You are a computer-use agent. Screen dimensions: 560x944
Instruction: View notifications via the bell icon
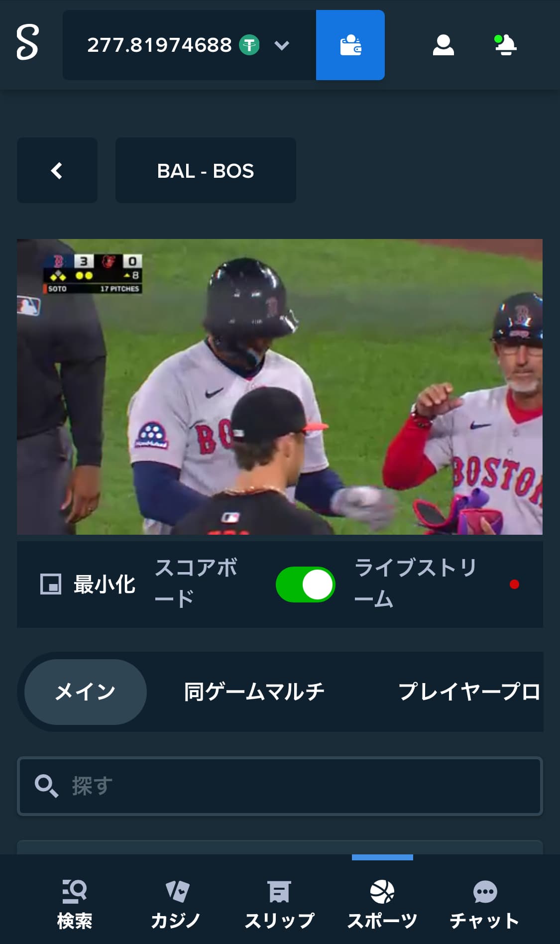(505, 45)
